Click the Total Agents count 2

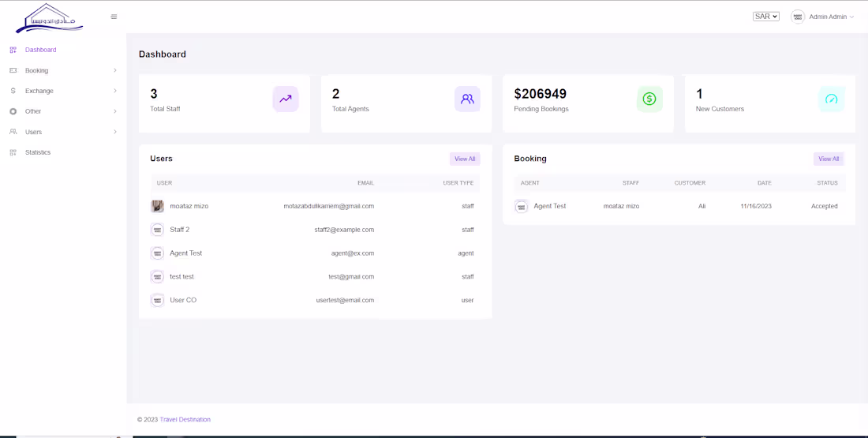tap(335, 94)
